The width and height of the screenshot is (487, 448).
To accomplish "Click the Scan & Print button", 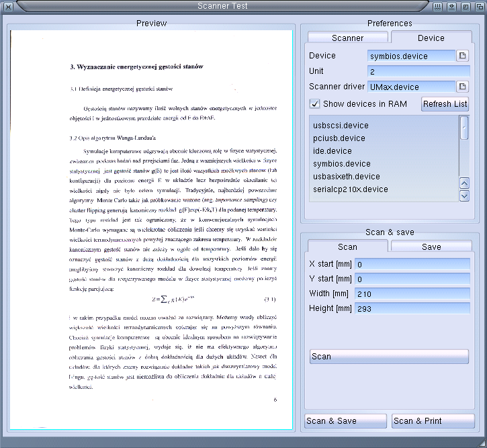I will click(433, 421).
